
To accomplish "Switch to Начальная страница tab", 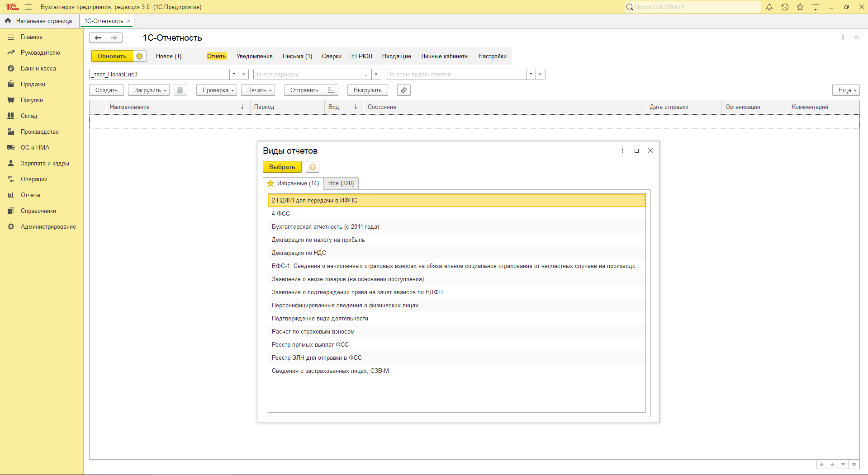I will [39, 21].
